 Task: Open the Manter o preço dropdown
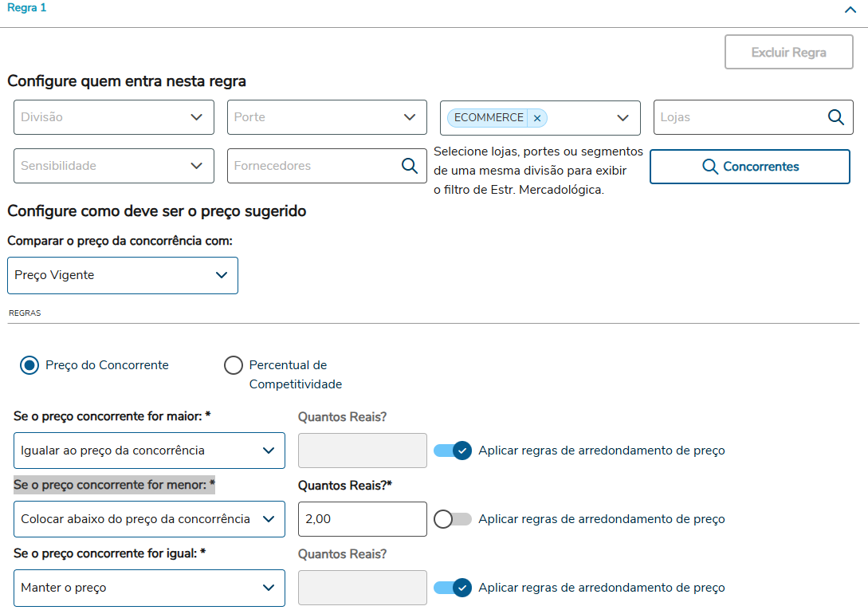[150, 588]
